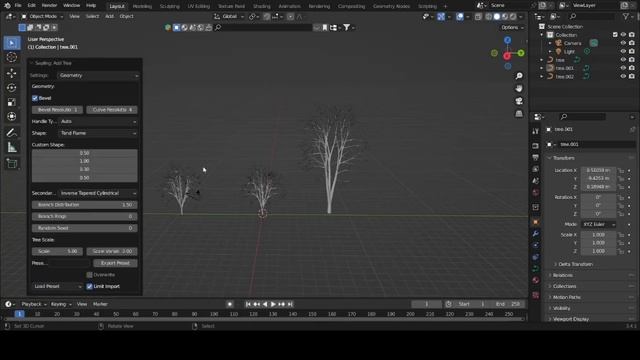
Task: Enable the Overwrite checkbox
Action: tap(89, 275)
